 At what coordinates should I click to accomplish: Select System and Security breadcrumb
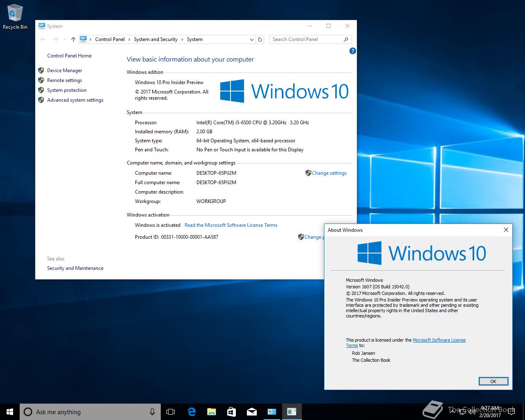coord(155,39)
